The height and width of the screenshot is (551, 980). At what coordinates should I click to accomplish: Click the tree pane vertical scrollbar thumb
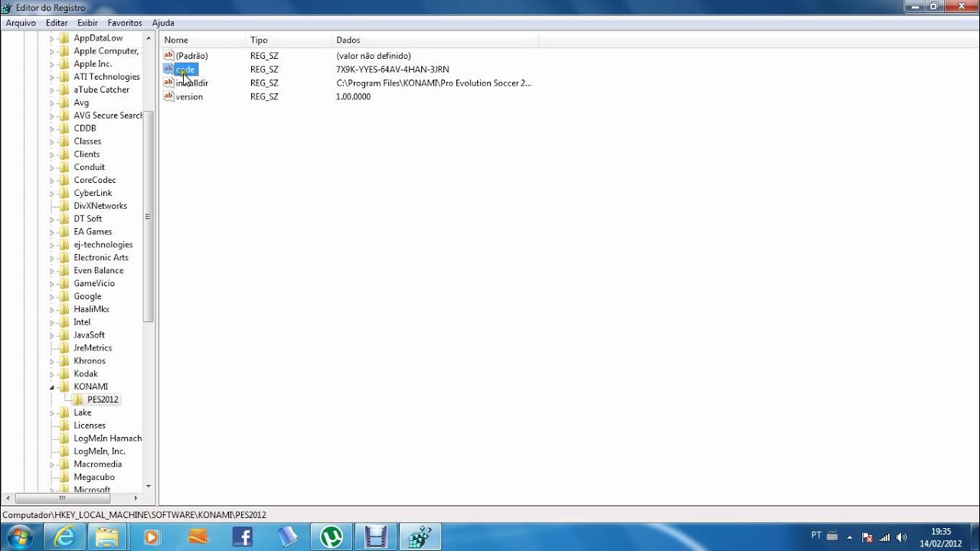(149, 217)
